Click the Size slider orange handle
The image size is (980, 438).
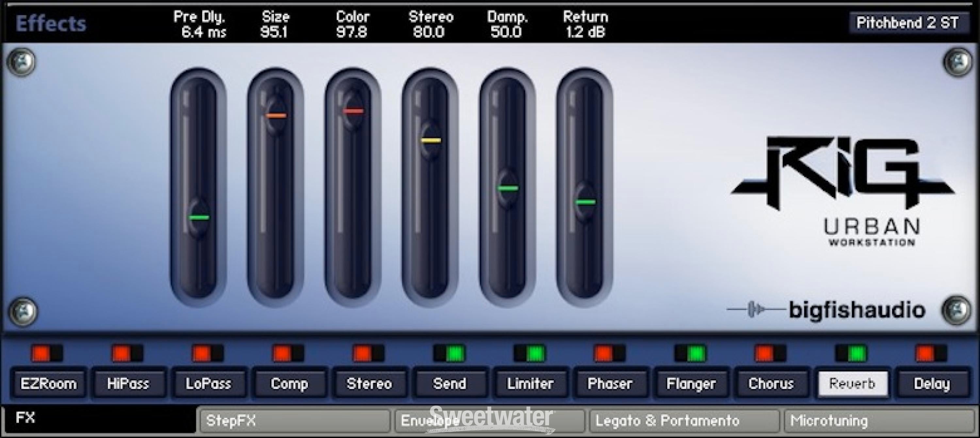(276, 116)
